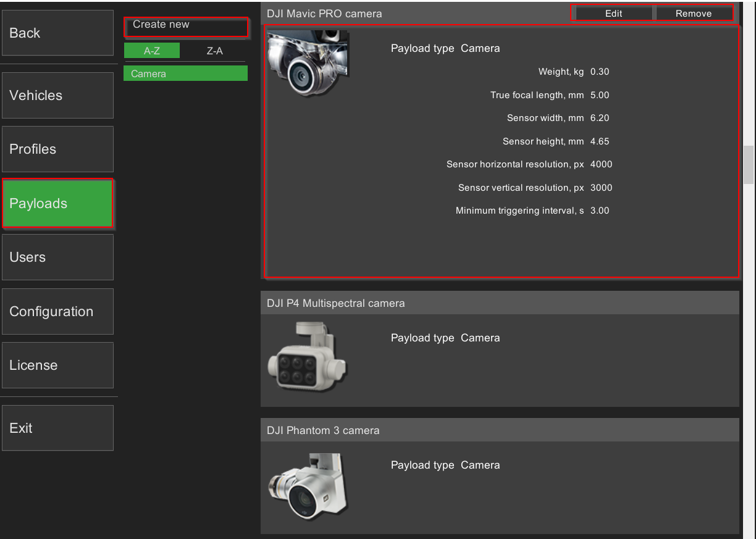This screenshot has width=756, height=539.
Task: Open the Vehicles section
Action: tap(57, 95)
